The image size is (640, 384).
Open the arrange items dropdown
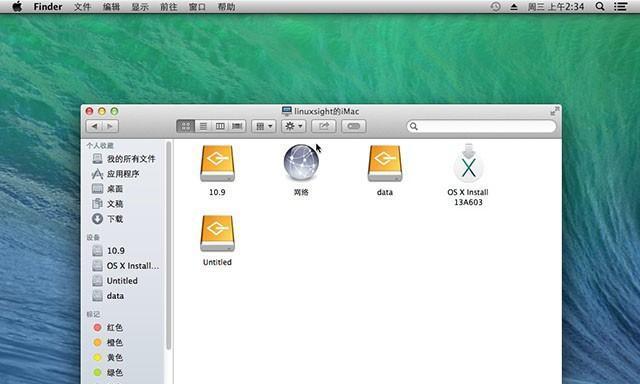click(264, 126)
